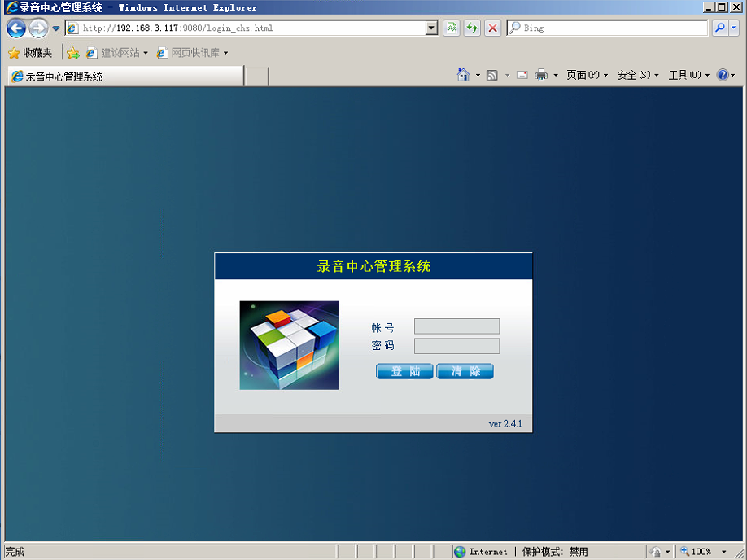Open the 工具(O) menu
The height and width of the screenshot is (560, 747).
pos(689,75)
